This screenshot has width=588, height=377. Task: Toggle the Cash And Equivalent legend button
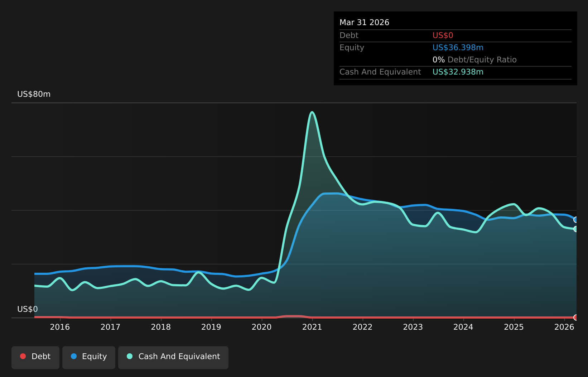point(173,357)
